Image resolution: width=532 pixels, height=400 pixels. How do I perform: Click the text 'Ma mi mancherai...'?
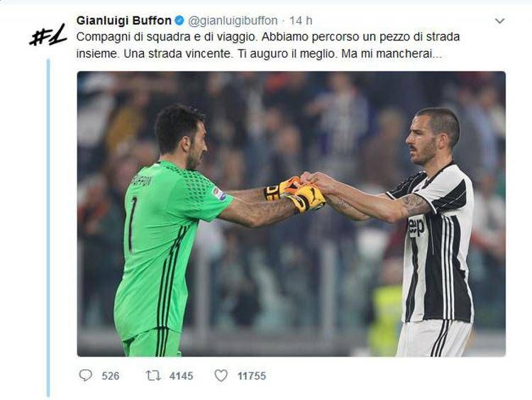(392, 54)
